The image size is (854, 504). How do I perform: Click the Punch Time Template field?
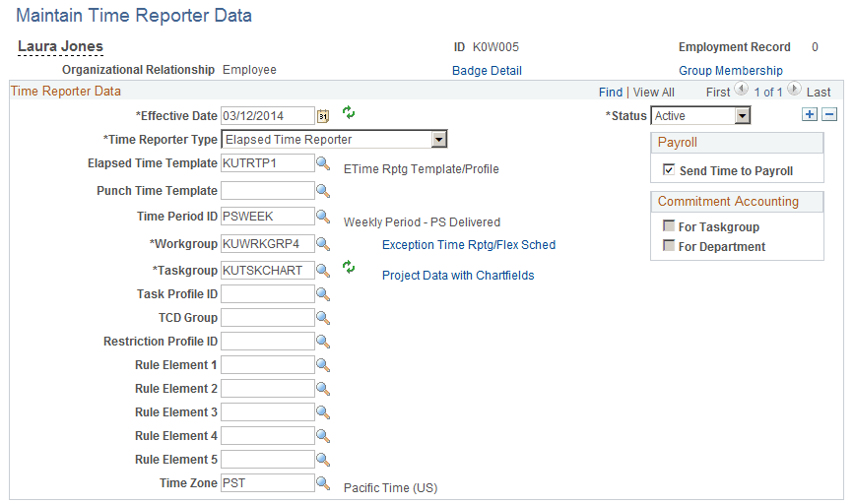267,191
